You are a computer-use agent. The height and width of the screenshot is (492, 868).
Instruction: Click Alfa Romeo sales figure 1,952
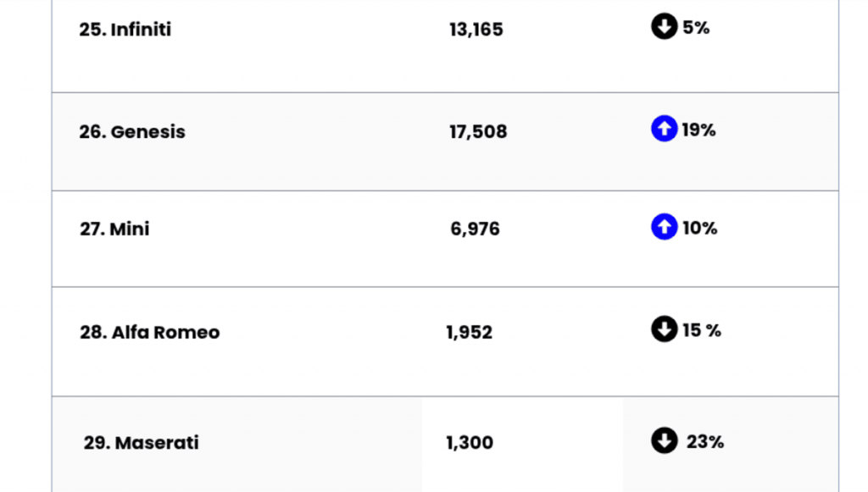469,333
